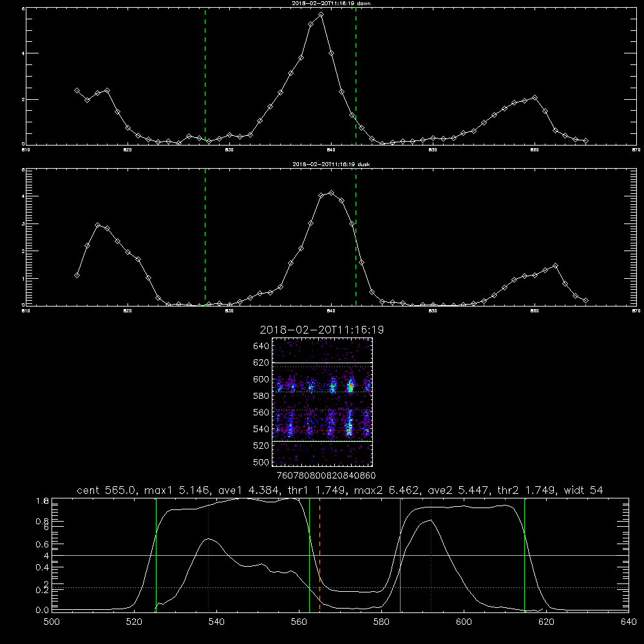Click the first diamond data point of dawn curve
Viewport: 644px width, 644px height.
(x=77, y=90)
